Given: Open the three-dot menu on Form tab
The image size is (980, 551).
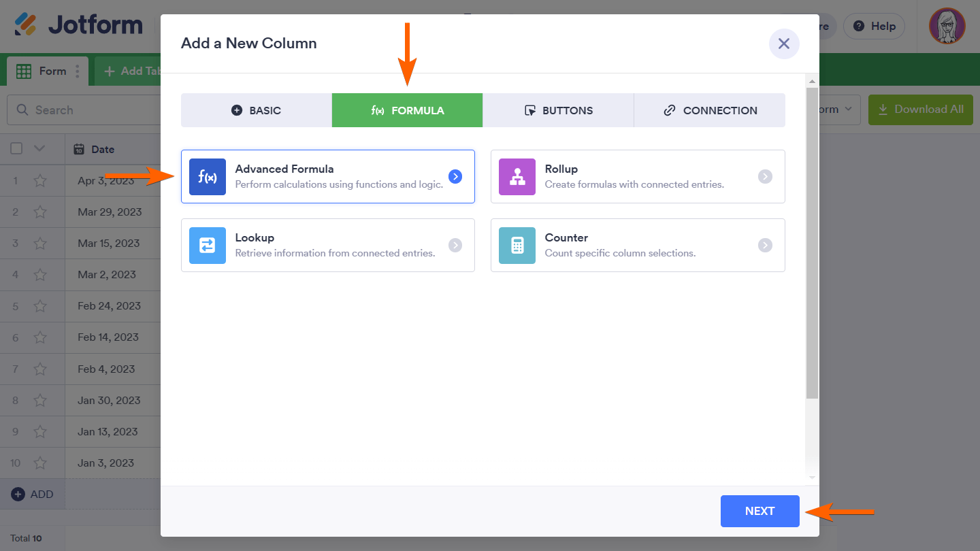Looking at the screenshot, I should click(x=78, y=71).
